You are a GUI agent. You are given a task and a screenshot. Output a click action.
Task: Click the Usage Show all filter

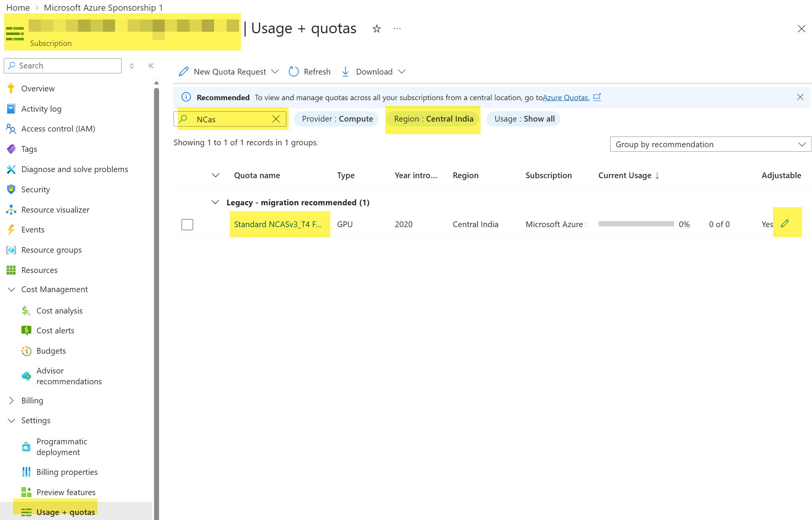pyautogui.click(x=524, y=119)
